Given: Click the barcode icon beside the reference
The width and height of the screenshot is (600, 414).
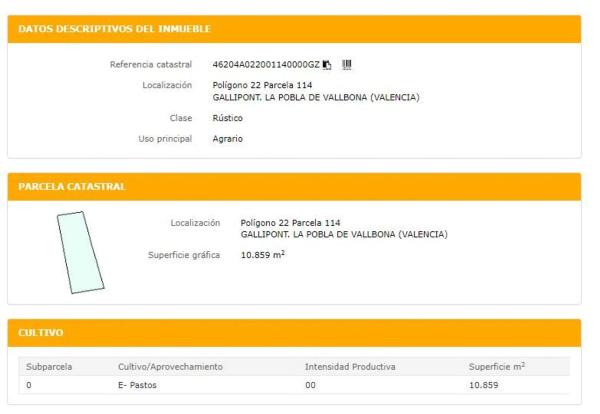Looking at the screenshot, I should 347,65.
